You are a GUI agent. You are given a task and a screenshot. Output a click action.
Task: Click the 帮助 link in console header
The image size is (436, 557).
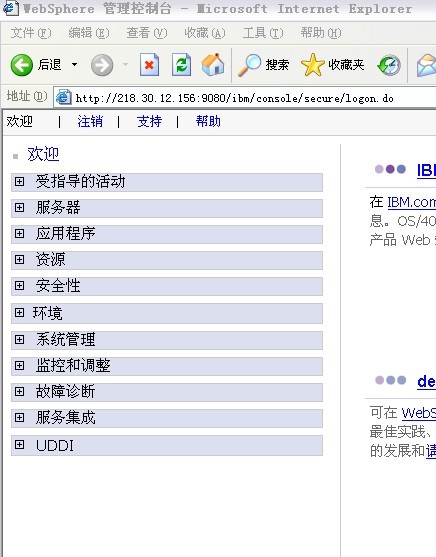[x=208, y=121]
